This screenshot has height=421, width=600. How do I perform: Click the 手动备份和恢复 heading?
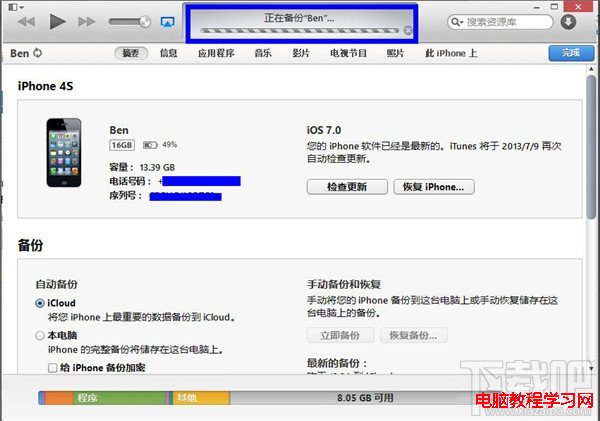click(x=344, y=284)
